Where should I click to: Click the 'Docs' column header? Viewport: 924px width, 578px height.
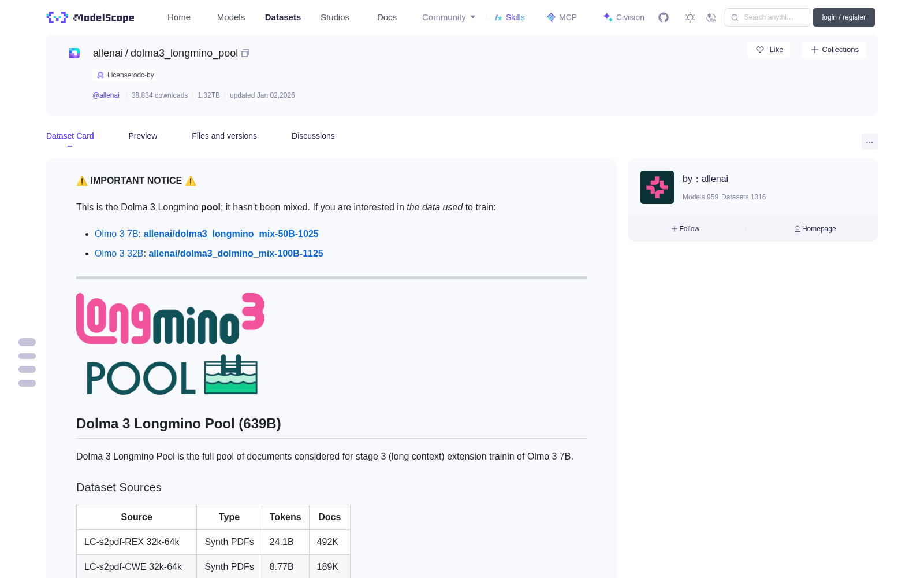point(330,517)
